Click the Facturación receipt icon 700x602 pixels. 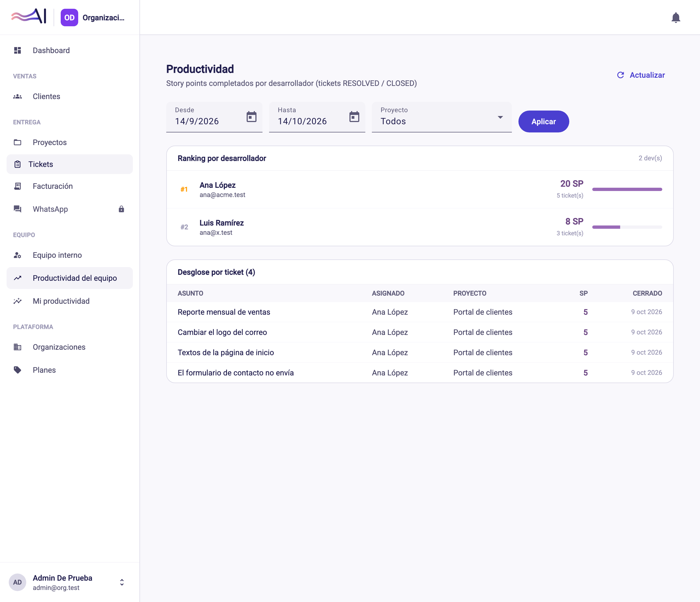[17, 186]
